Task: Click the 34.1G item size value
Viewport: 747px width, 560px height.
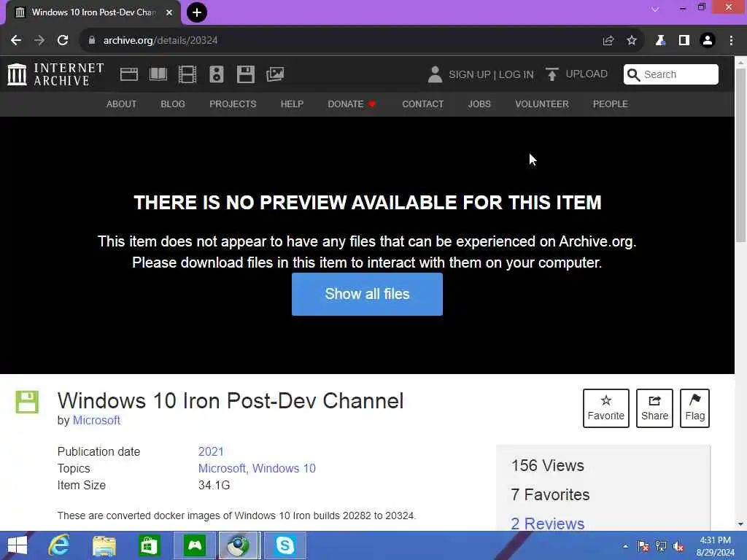Action: click(x=214, y=485)
